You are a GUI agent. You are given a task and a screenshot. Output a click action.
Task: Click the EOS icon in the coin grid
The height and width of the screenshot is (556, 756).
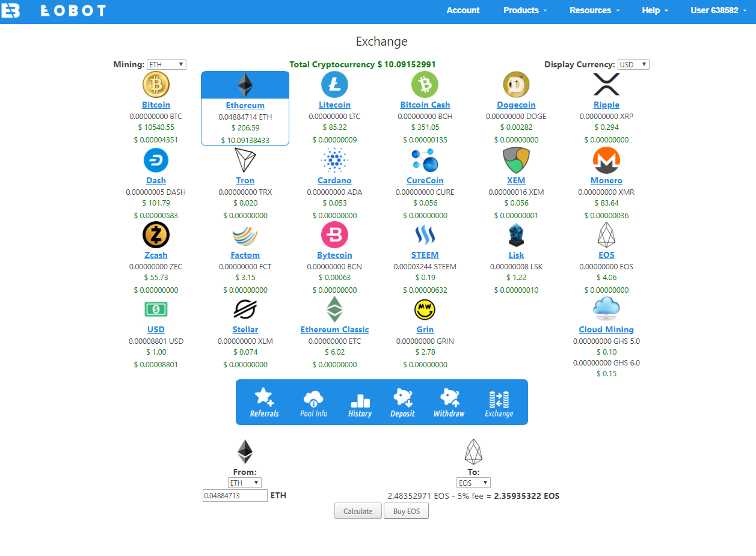pyautogui.click(x=606, y=235)
